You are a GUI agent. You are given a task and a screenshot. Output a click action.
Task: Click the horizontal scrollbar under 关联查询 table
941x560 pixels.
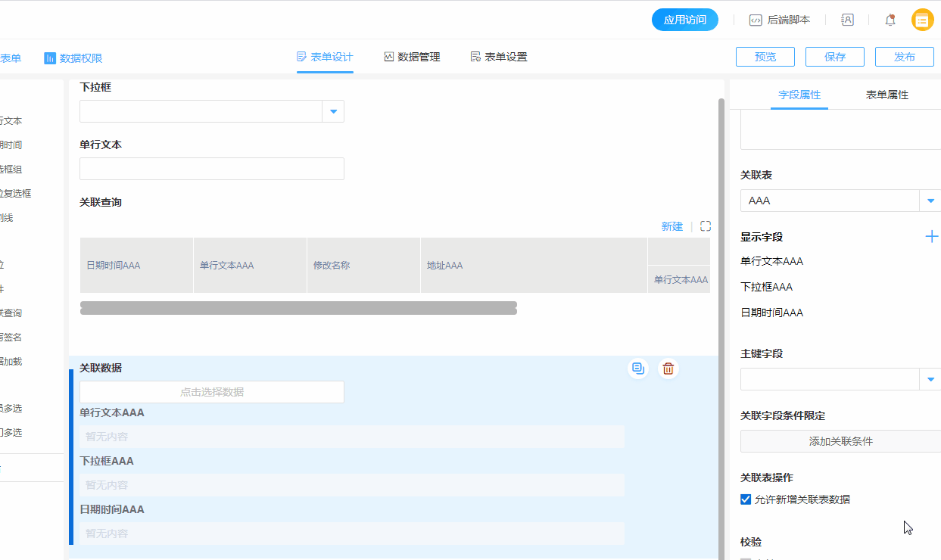(x=298, y=308)
